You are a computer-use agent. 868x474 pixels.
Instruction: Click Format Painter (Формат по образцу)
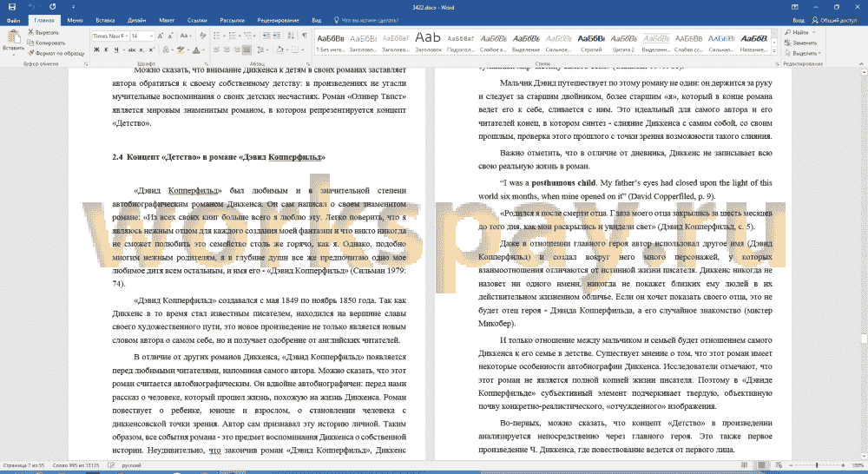tap(56, 53)
